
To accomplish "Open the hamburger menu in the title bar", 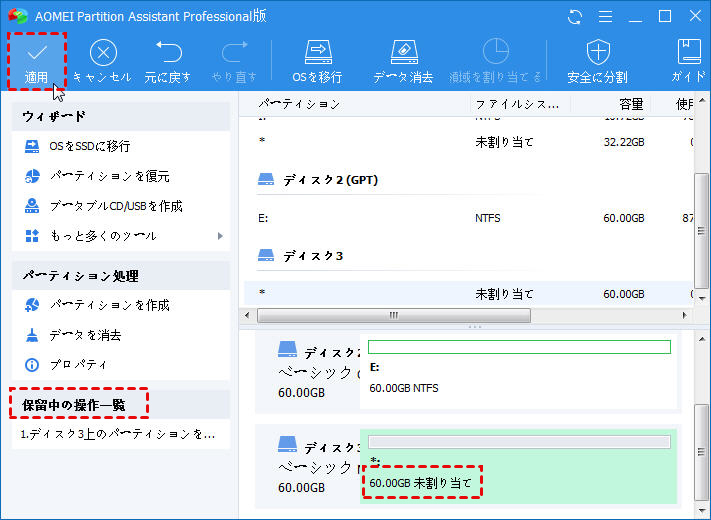I will pyautogui.click(x=605, y=17).
